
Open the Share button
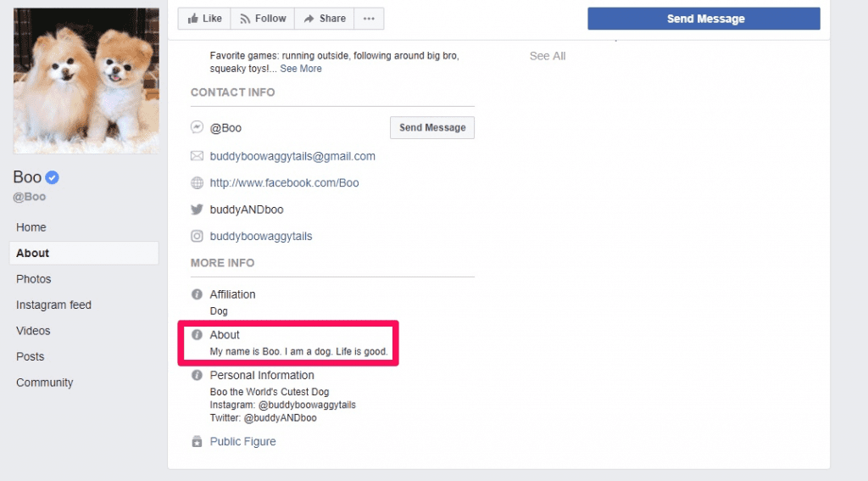[325, 19]
